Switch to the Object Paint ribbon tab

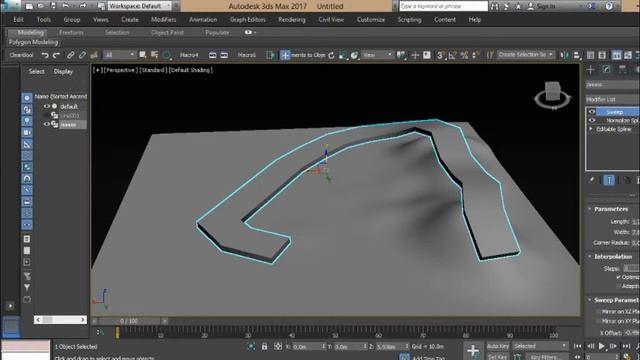[167, 33]
